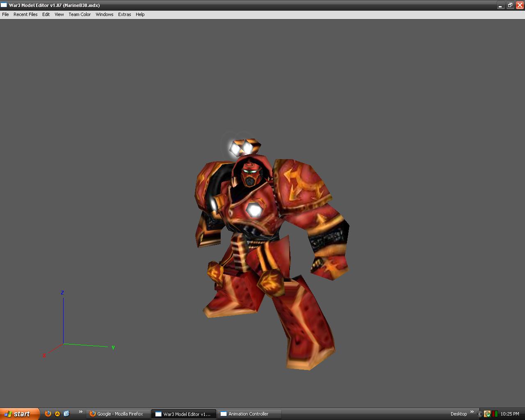Launch Firefox from quick launch bar
This screenshot has height=420, width=525.
tap(48, 414)
